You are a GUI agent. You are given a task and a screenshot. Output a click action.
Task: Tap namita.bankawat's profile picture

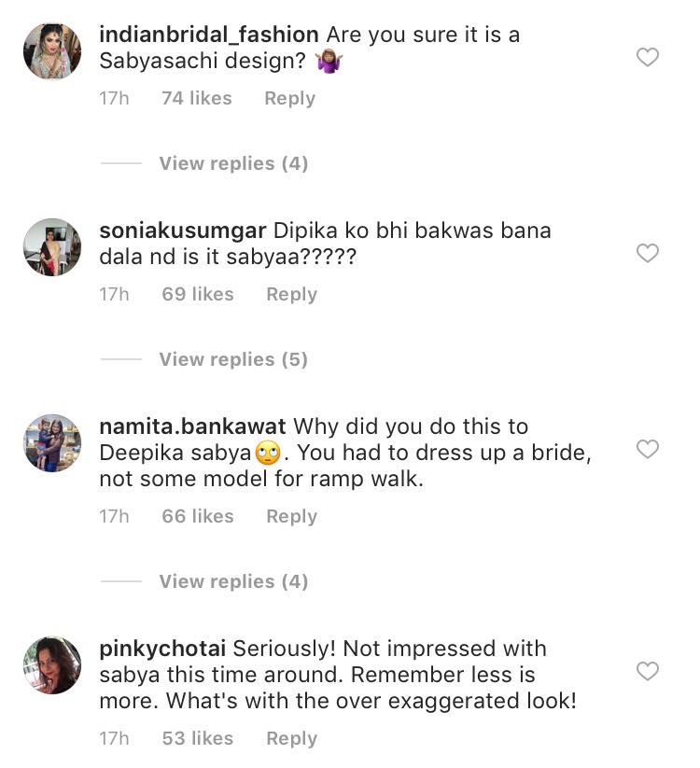tap(52, 443)
